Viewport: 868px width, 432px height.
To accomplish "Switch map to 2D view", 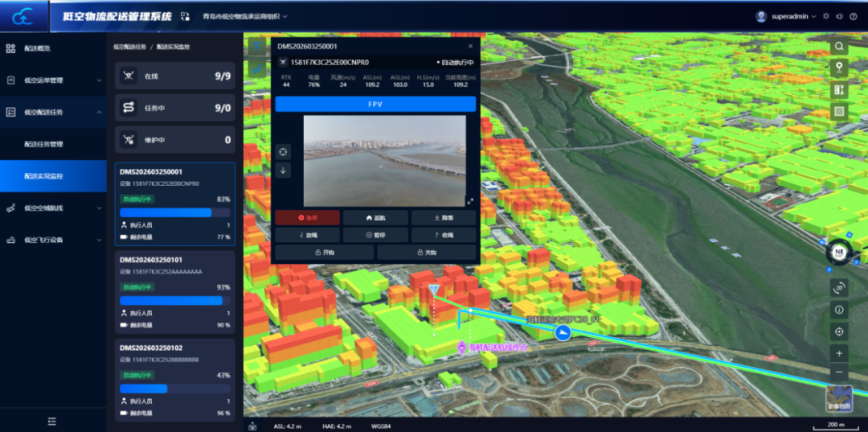I will point(839,287).
